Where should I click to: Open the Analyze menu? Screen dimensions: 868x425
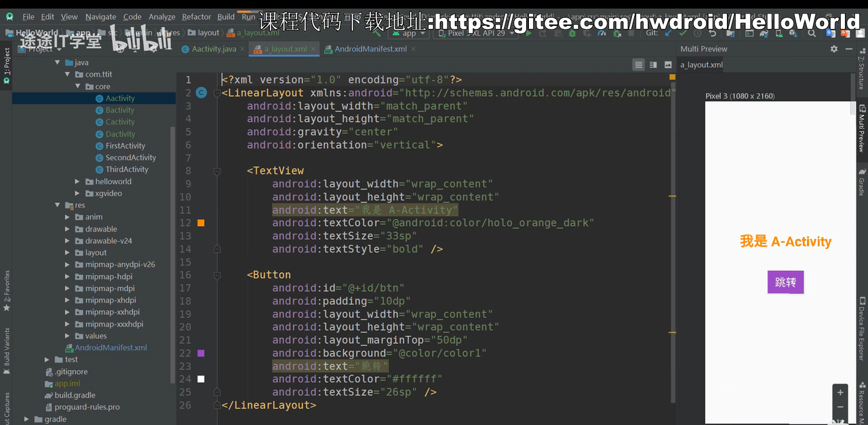click(x=161, y=17)
